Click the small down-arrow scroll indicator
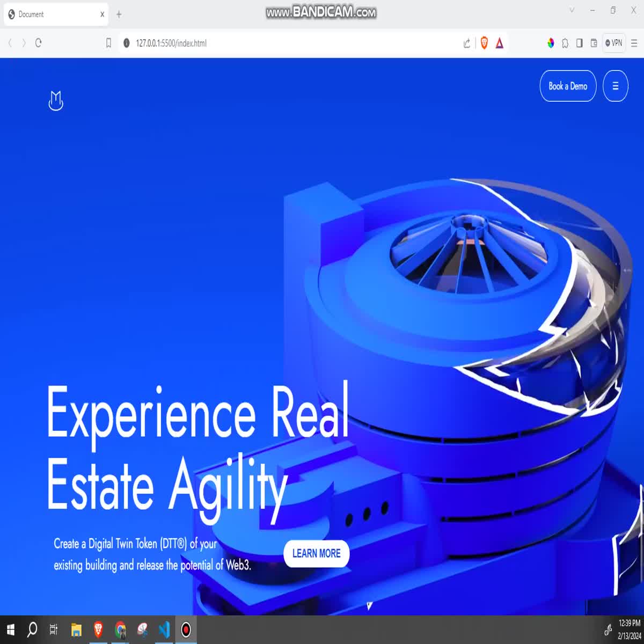 [x=369, y=606]
